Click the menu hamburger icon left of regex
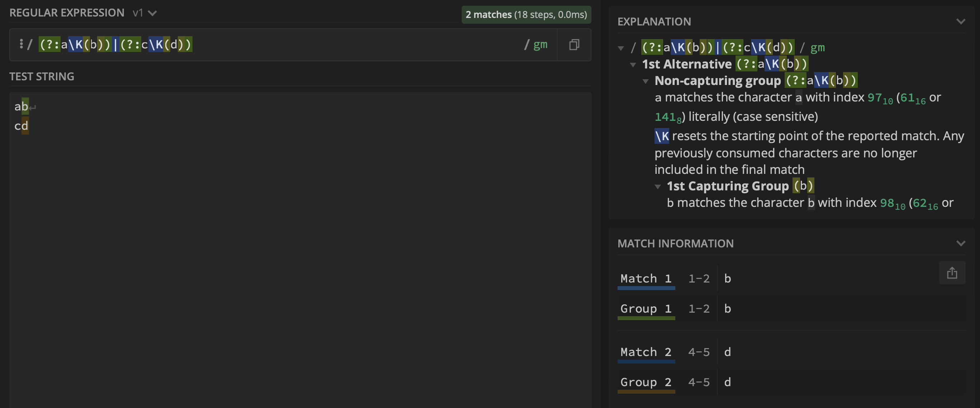Image resolution: width=980 pixels, height=408 pixels. pos(21,44)
